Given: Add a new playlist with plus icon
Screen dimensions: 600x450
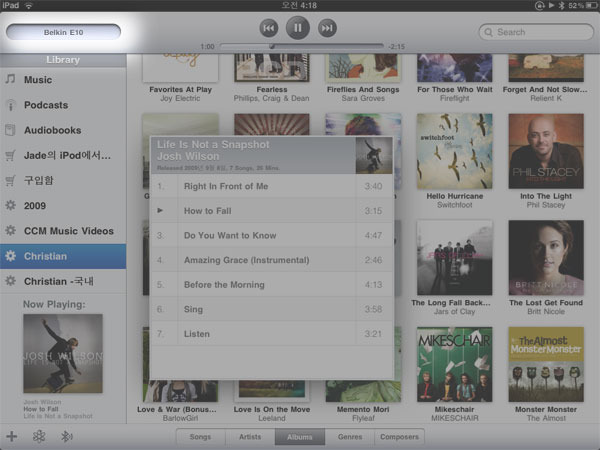Looking at the screenshot, I should tap(11, 436).
